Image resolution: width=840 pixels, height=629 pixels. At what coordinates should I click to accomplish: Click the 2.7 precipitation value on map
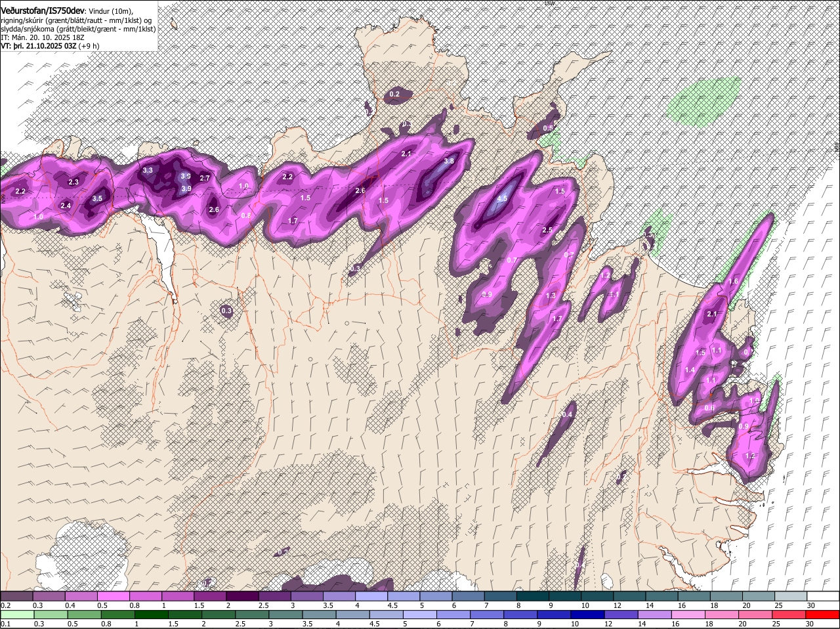click(205, 178)
